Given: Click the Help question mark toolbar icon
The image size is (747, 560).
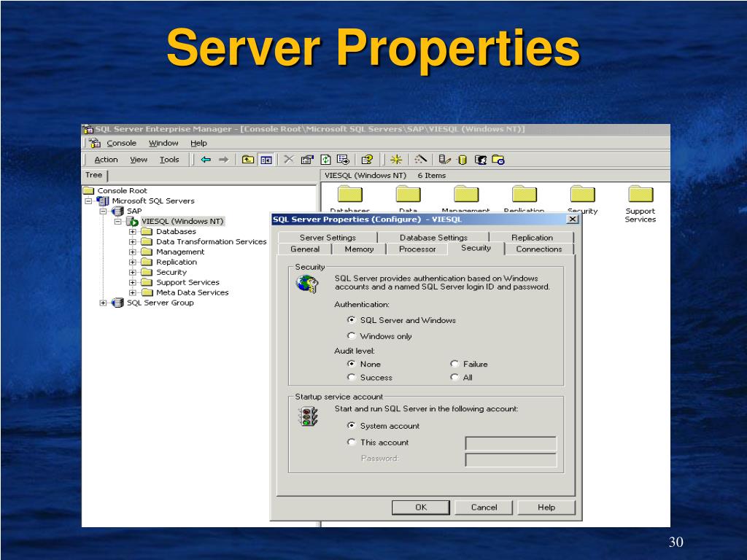Looking at the screenshot, I should (x=367, y=160).
